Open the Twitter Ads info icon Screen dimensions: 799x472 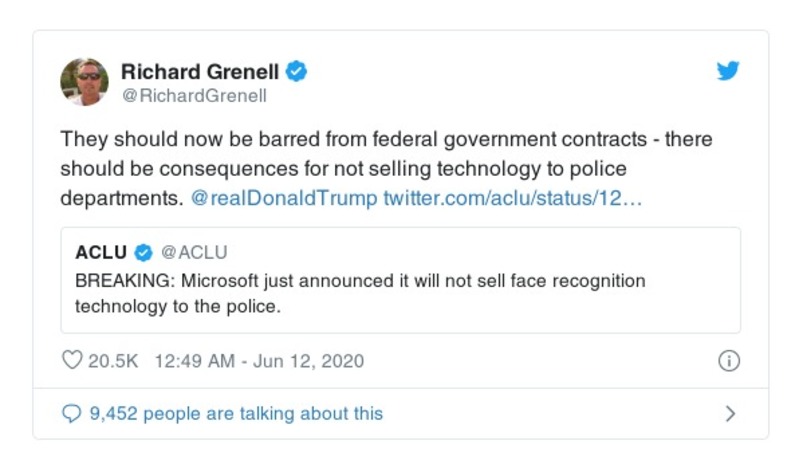(729, 361)
